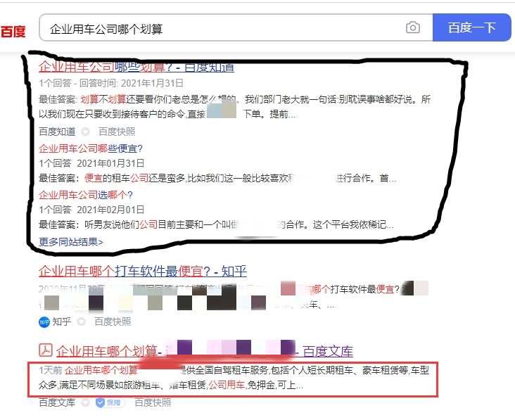
Task: Click 更多同站结果> link
Action: pos(71,242)
